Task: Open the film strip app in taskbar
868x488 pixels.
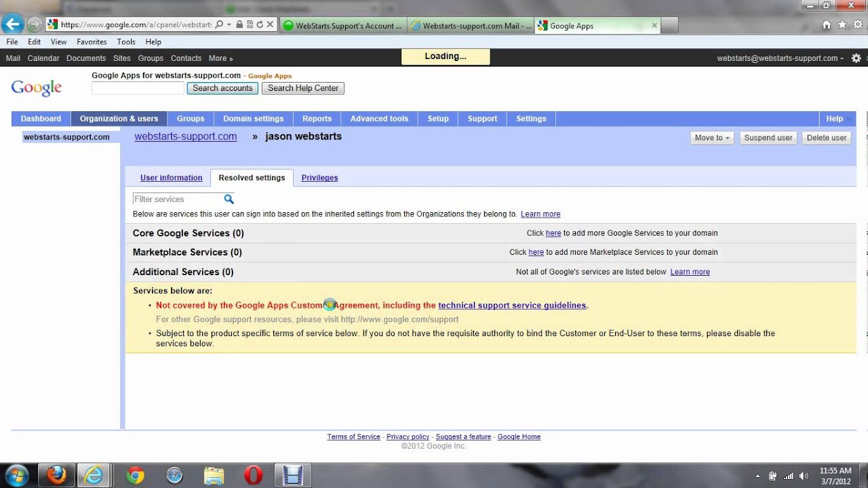Action: (292, 476)
